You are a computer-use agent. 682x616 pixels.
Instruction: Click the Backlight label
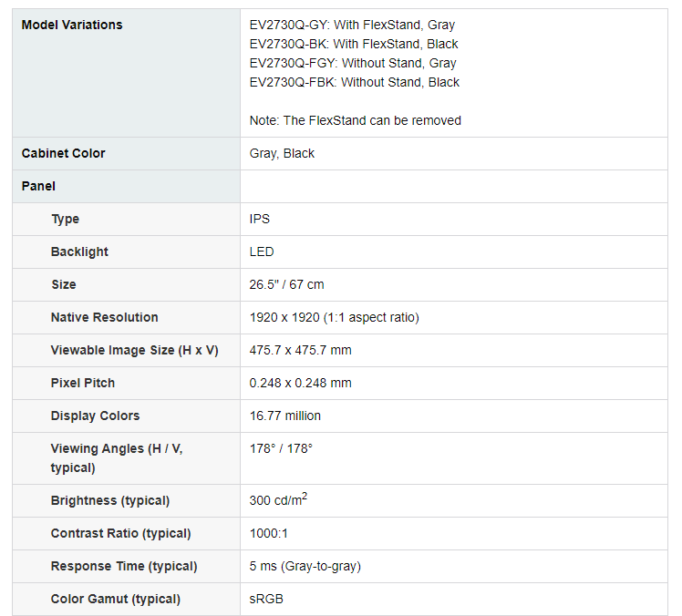coord(79,252)
